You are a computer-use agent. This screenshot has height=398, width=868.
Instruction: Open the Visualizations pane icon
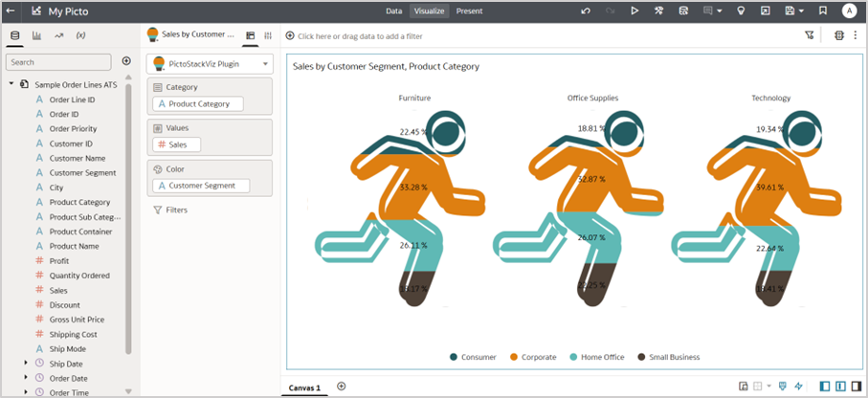click(x=36, y=35)
